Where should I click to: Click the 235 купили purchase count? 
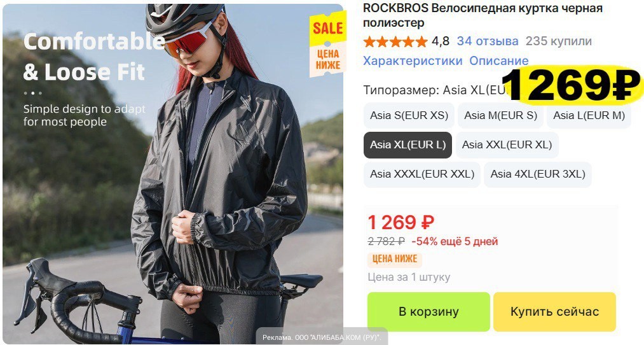[559, 41]
